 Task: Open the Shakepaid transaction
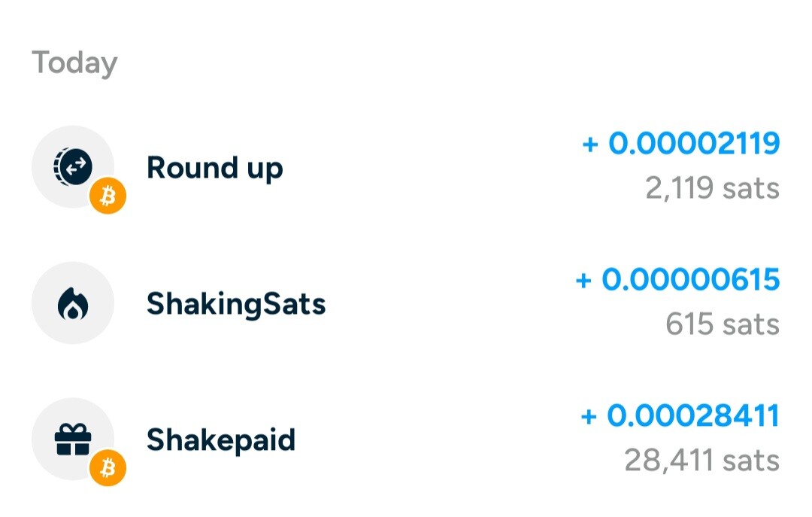tap(406, 439)
